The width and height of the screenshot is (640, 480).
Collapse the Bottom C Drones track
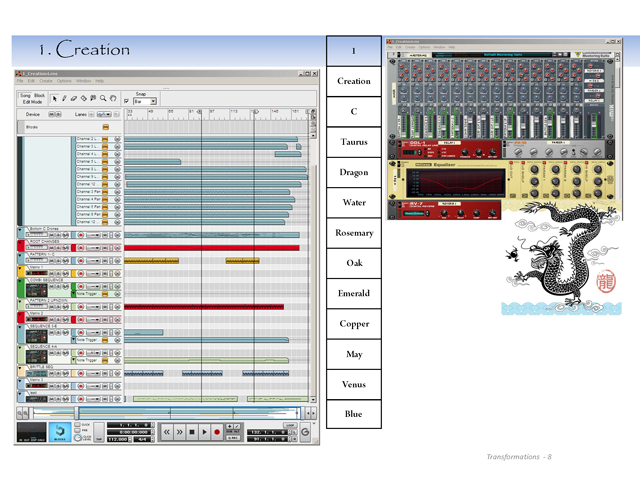click(20, 230)
